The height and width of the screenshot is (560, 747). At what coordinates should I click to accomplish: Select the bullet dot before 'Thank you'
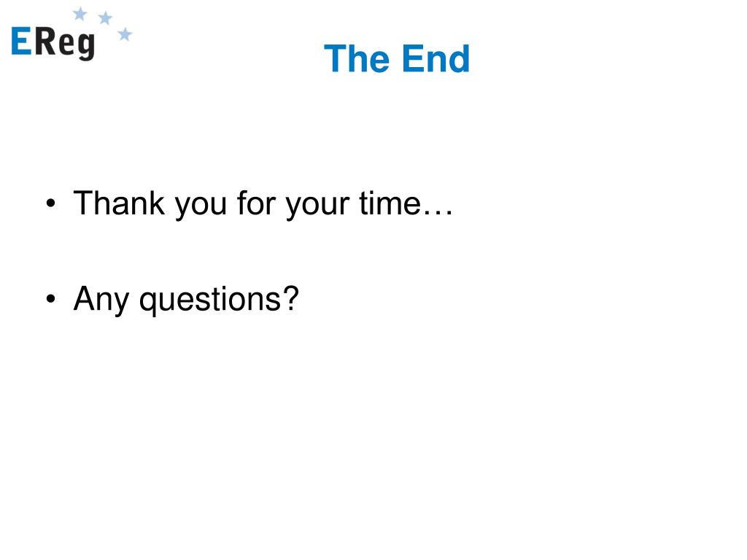[x=50, y=203]
